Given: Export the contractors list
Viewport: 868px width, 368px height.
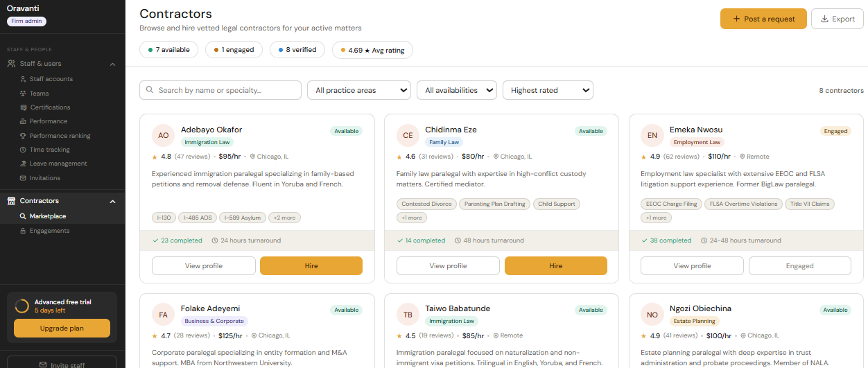Looking at the screenshot, I should pos(837,19).
